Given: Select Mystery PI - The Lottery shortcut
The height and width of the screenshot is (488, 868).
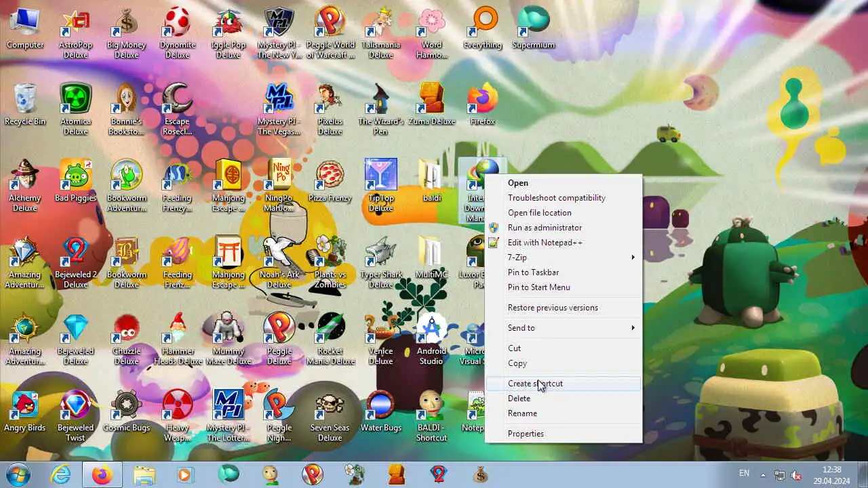Looking at the screenshot, I should point(229,416).
